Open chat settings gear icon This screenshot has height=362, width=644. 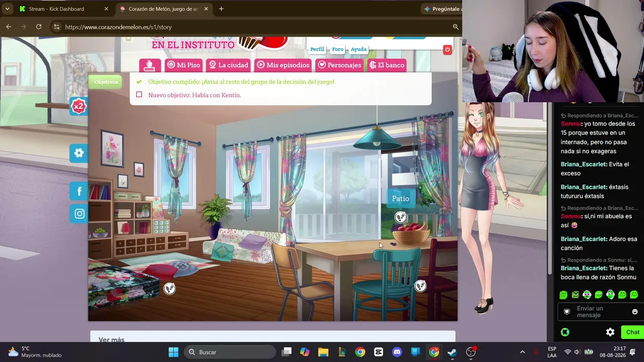point(610,332)
